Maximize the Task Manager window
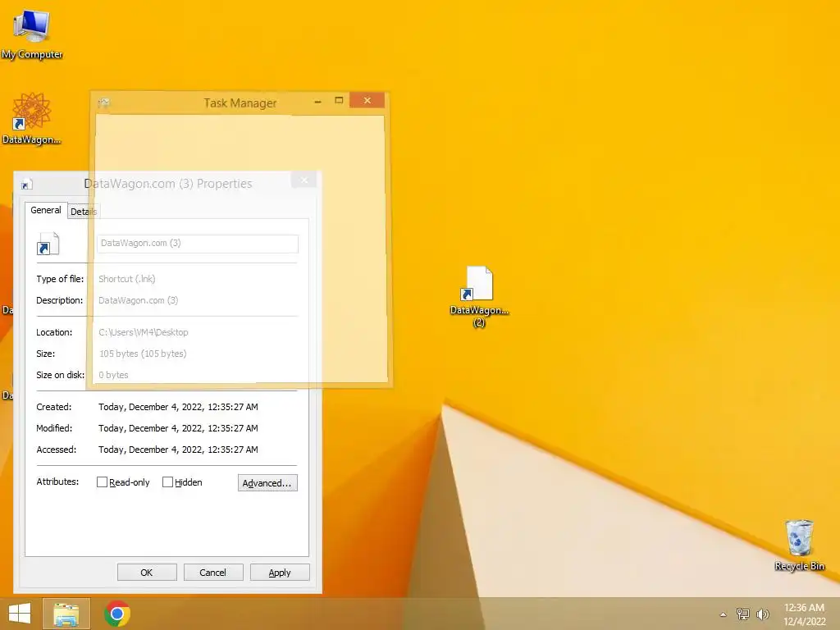 pos(339,100)
